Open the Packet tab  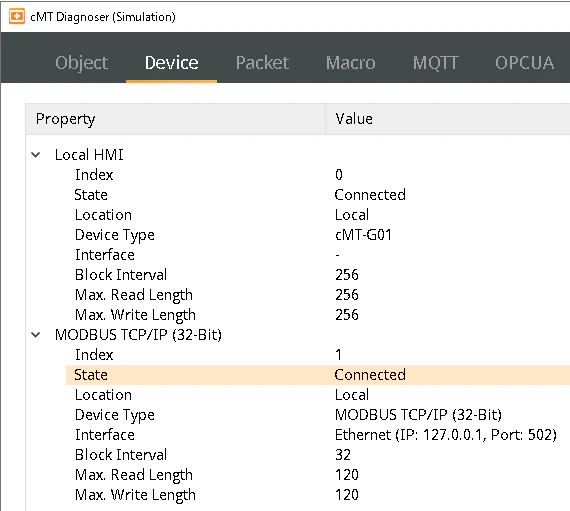pyautogui.click(x=262, y=63)
